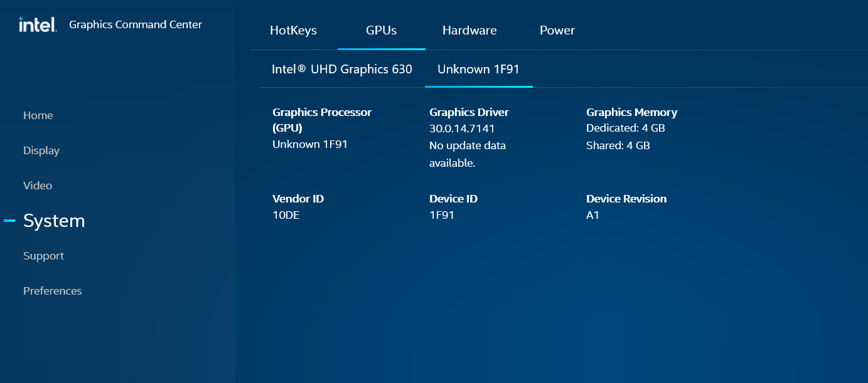
Task: Open the Support page
Action: click(43, 256)
